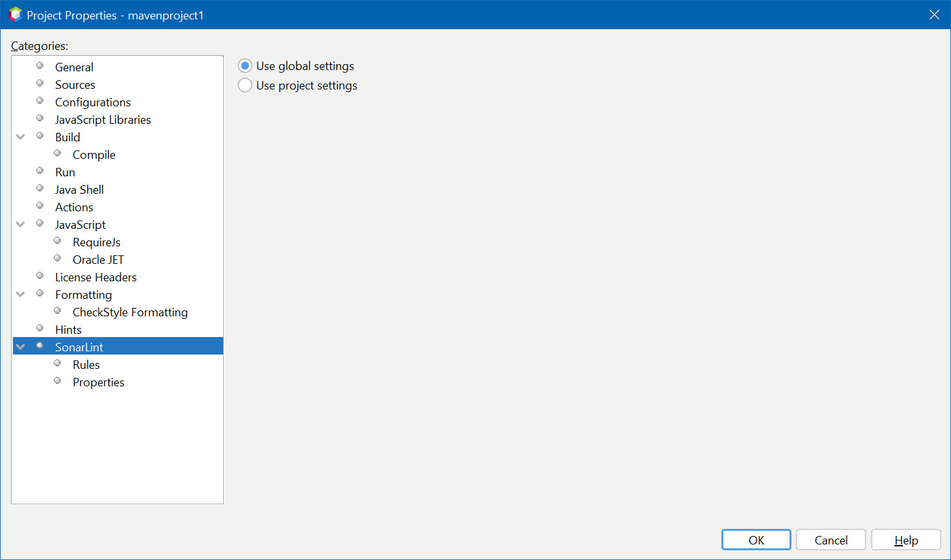951x560 pixels.
Task: Click the bullet icon next to Sources
Action: pos(40,84)
